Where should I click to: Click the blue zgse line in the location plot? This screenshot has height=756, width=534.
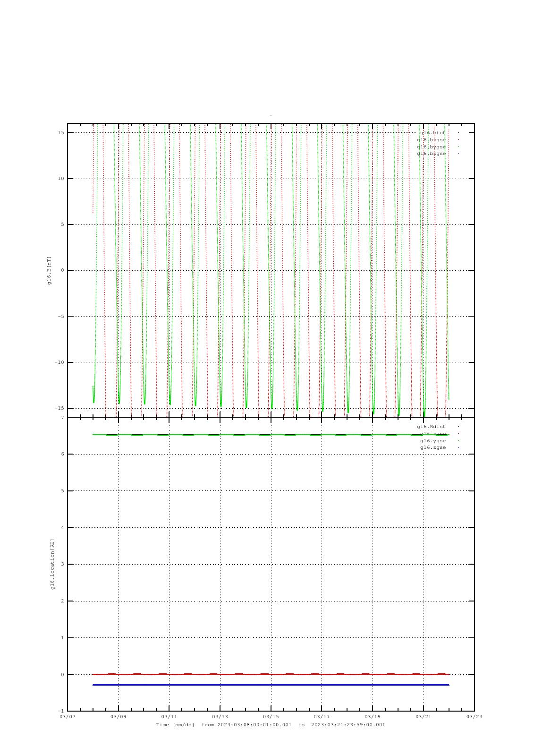point(271,685)
